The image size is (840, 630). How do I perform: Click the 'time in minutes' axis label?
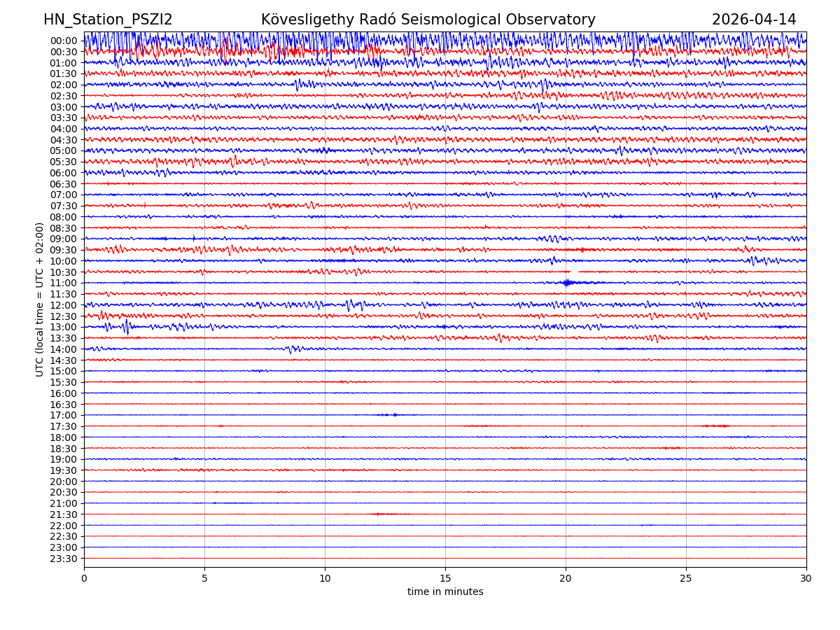(445, 592)
